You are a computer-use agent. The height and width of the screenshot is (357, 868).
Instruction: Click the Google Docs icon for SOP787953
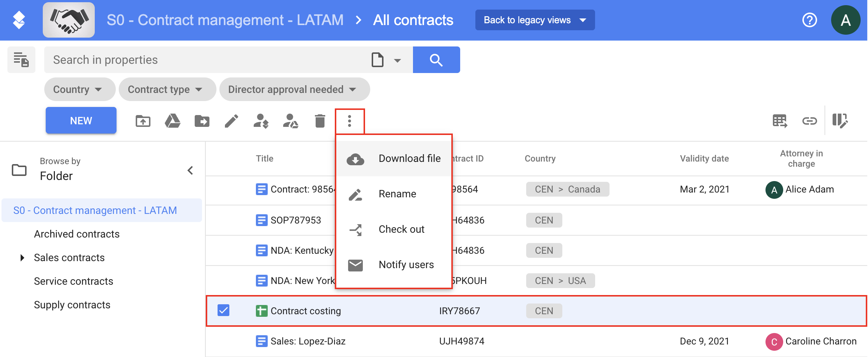(261, 220)
